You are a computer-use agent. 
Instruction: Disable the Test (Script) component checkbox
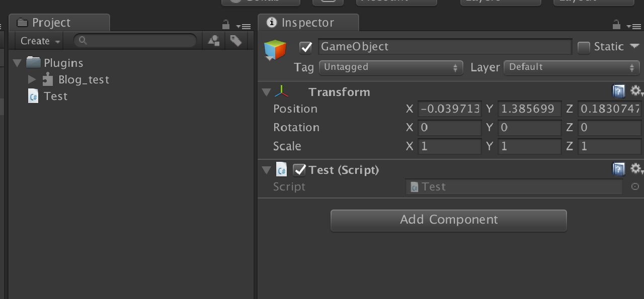[299, 170]
